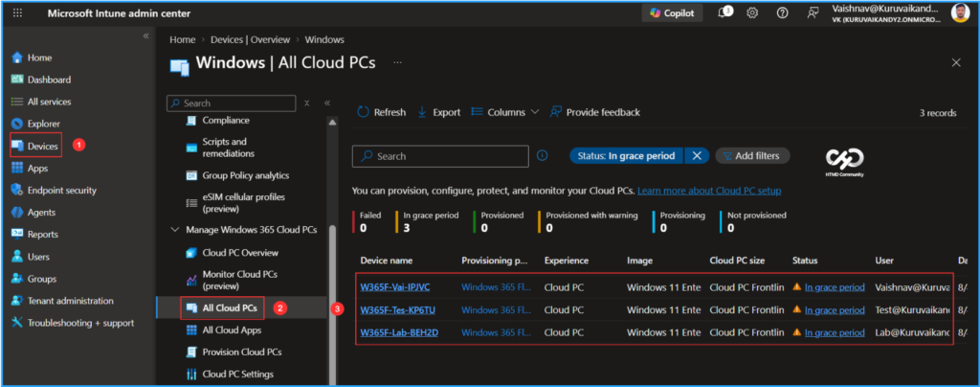The image size is (980, 387).
Task: Click the Explorer navigation icon
Action: (x=17, y=124)
